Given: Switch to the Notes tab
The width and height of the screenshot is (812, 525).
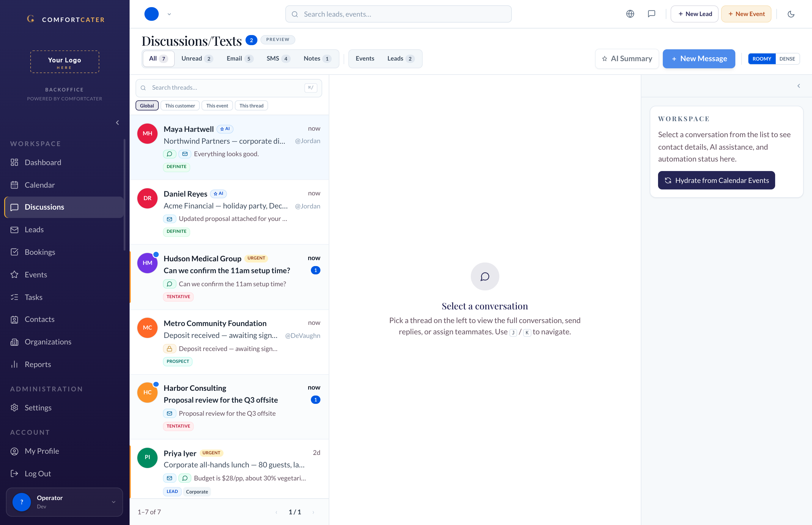Looking at the screenshot, I should pos(317,58).
